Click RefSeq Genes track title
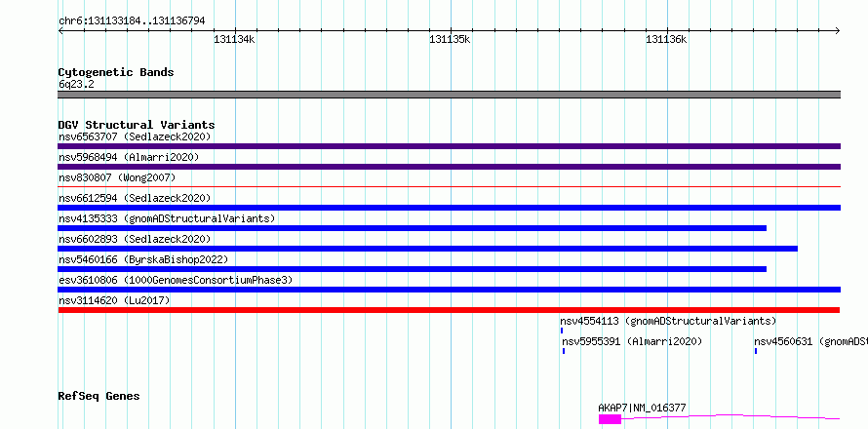 99,396
